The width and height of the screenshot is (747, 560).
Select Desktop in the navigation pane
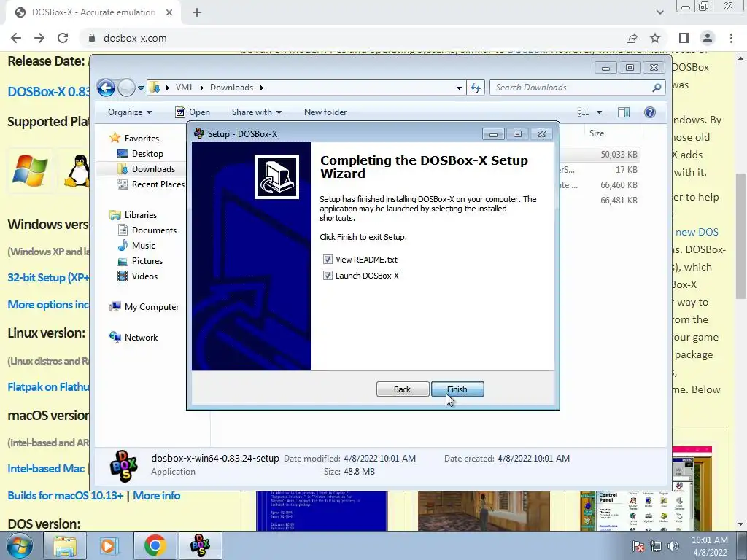pos(147,154)
